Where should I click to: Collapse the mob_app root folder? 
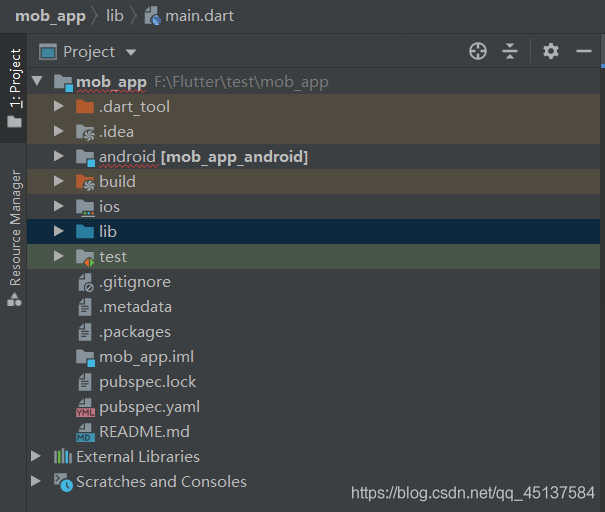tap(37, 82)
